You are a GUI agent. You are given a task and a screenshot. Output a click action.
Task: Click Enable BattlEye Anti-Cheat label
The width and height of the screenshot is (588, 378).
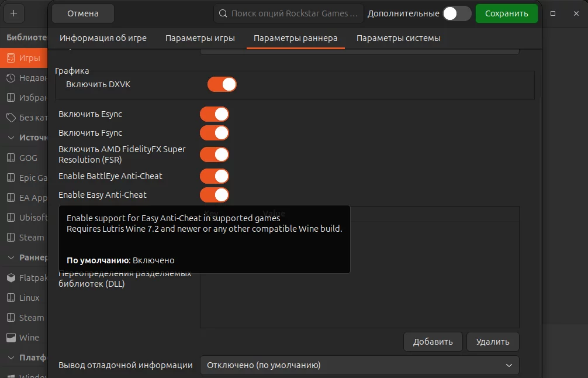click(x=110, y=176)
